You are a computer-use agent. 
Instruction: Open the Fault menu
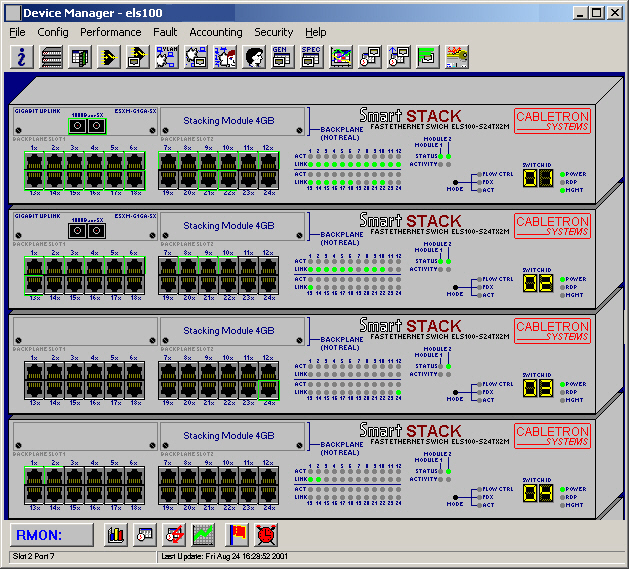pyautogui.click(x=166, y=32)
